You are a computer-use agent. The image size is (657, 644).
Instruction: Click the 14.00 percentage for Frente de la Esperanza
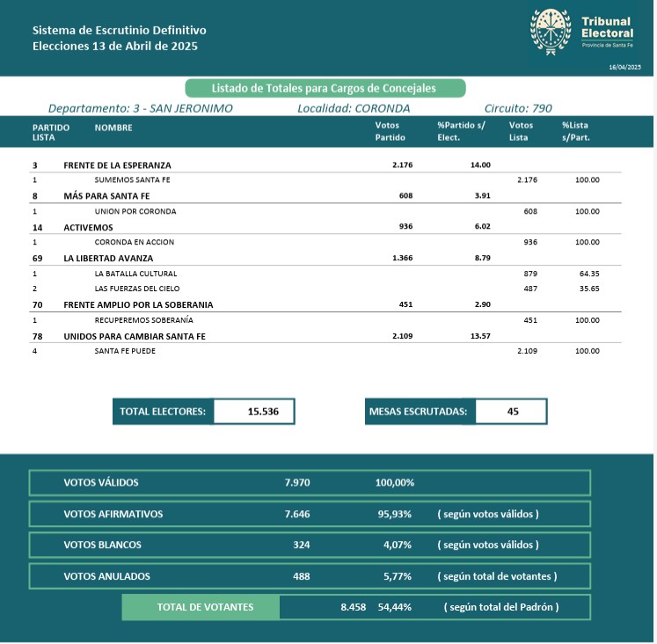480,165
